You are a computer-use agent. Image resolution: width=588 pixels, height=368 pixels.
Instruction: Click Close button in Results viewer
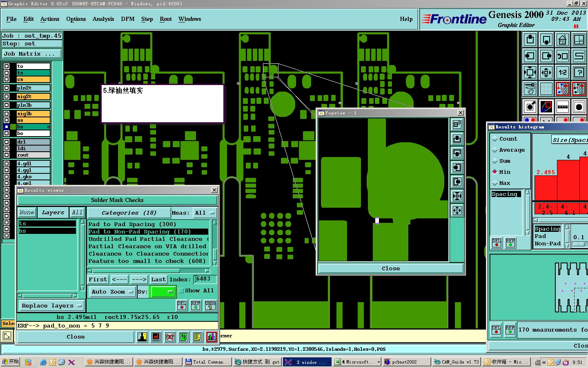[x=76, y=337]
